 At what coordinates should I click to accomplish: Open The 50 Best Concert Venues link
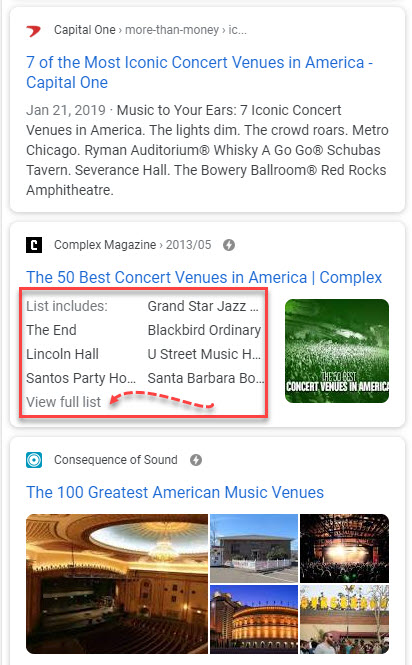[204, 277]
